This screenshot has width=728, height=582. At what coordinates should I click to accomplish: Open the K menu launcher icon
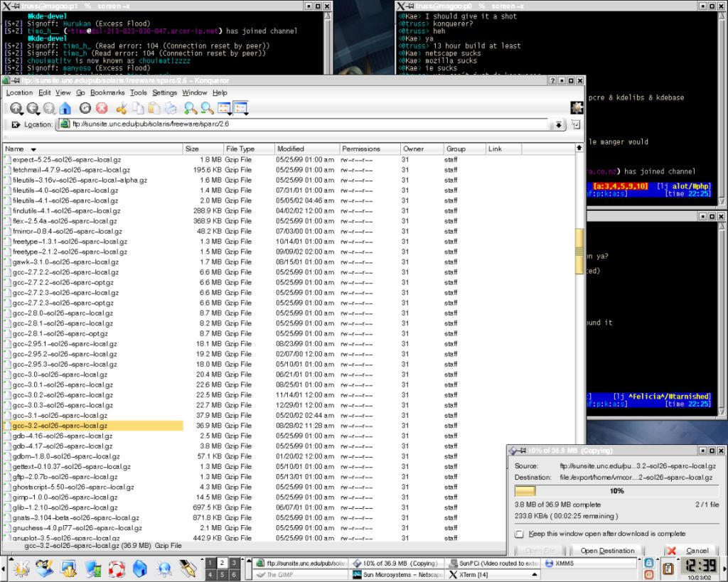[21, 567]
